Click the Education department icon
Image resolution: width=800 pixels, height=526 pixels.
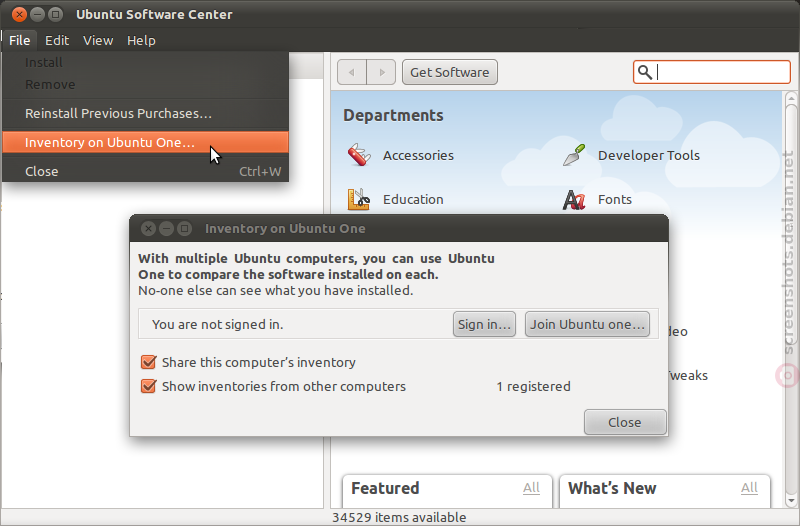pos(359,199)
